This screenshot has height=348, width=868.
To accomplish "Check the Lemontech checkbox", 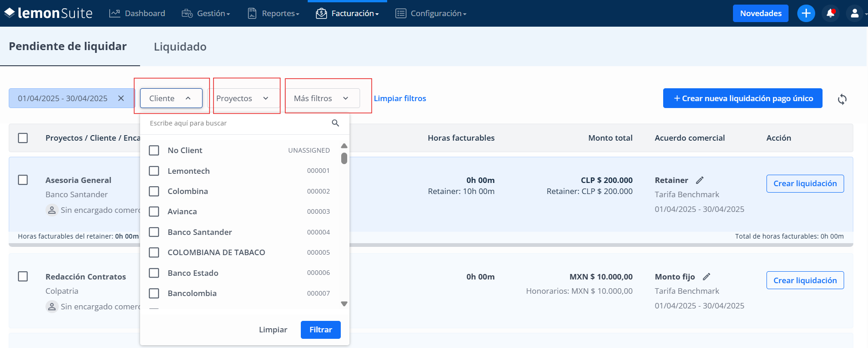I will (154, 171).
